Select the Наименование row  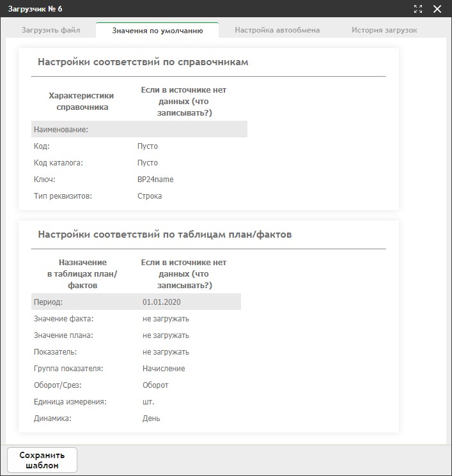139,129
